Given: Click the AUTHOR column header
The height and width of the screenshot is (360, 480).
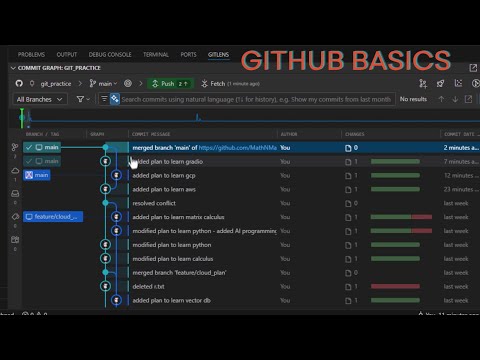Looking at the screenshot, I should click(289, 134).
